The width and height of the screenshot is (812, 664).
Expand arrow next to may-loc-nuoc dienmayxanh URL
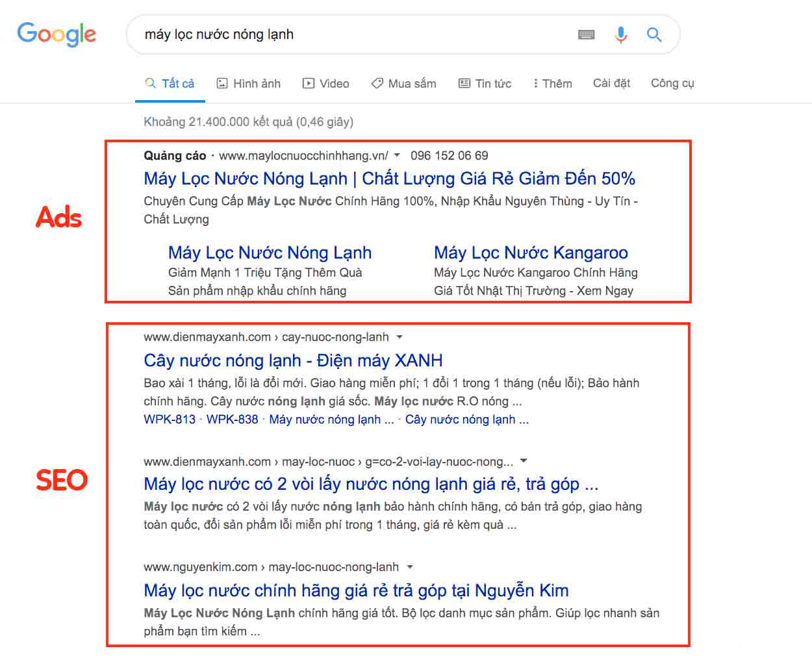[x=524, y=461]
